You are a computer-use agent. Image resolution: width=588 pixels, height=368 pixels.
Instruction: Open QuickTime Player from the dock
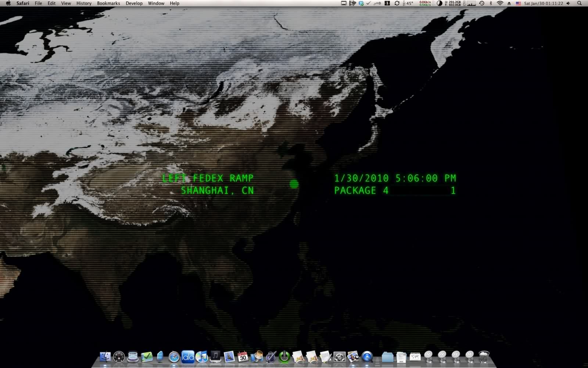point(367,357)
